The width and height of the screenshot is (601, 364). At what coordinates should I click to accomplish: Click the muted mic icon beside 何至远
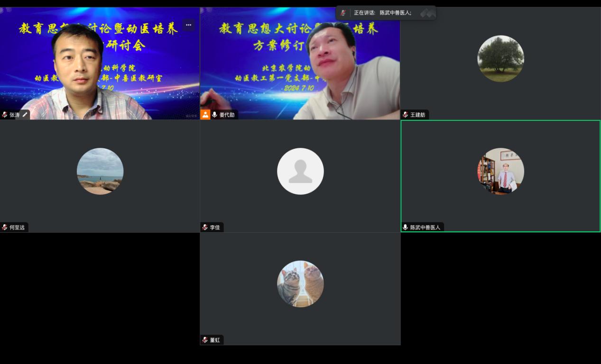[x=5, y=227]
